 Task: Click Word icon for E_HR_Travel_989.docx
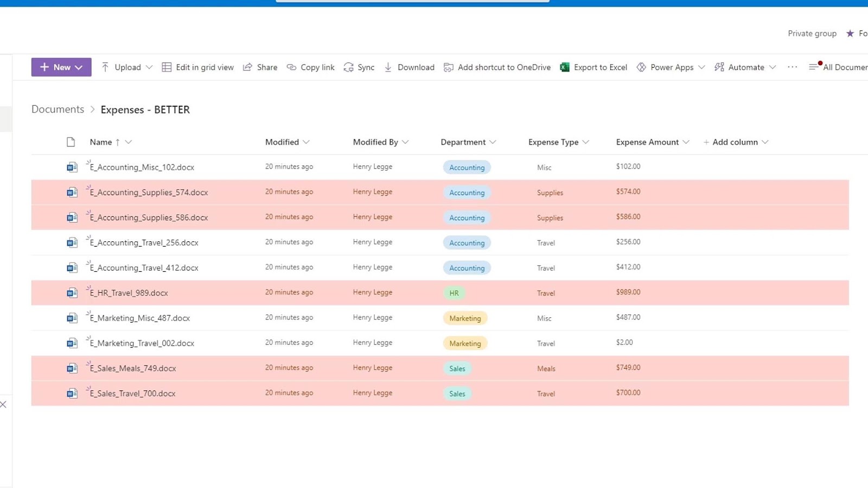[72, 293]
